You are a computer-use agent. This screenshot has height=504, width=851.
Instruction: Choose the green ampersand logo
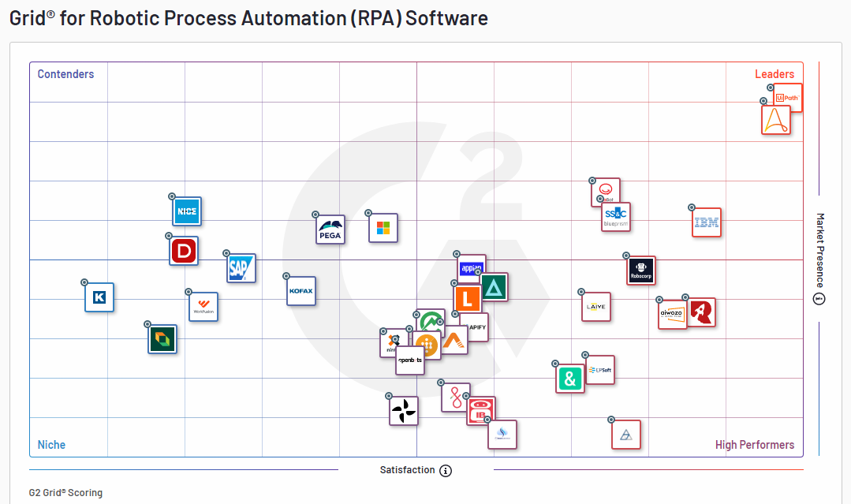click(x=570, y=379)
